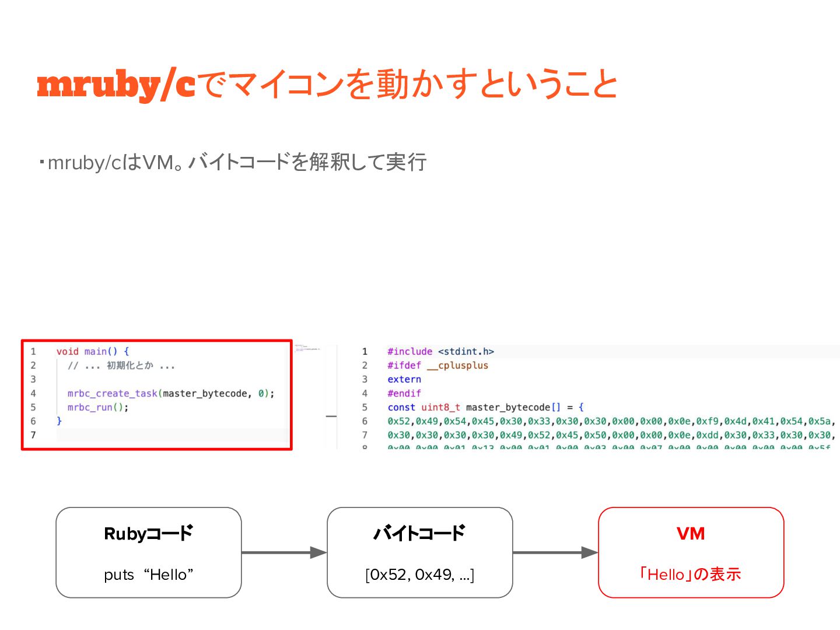Click the '#include <stdint.h>' line
The width and height of the screenshot is (840, 630).
(440, 351)
